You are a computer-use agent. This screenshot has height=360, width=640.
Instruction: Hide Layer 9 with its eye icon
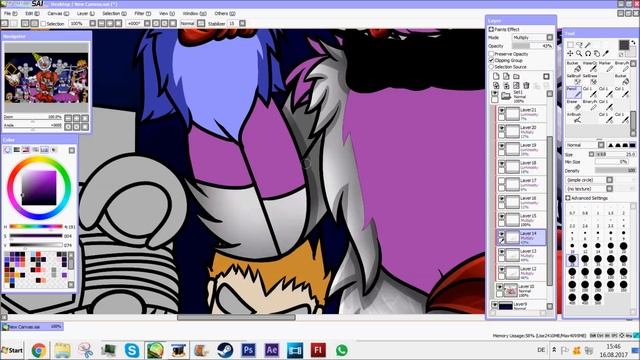(x=494, y=305)
